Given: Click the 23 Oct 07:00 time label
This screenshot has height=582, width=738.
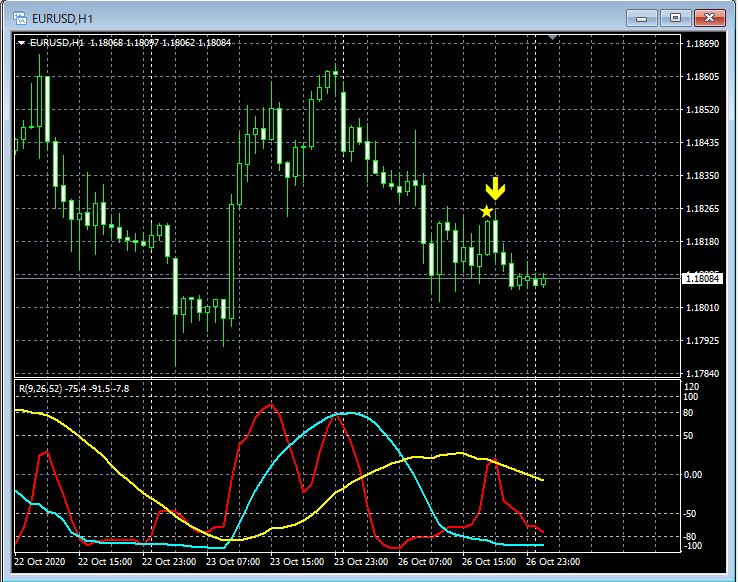Looking at the screenshot, I should pos(233,562).
